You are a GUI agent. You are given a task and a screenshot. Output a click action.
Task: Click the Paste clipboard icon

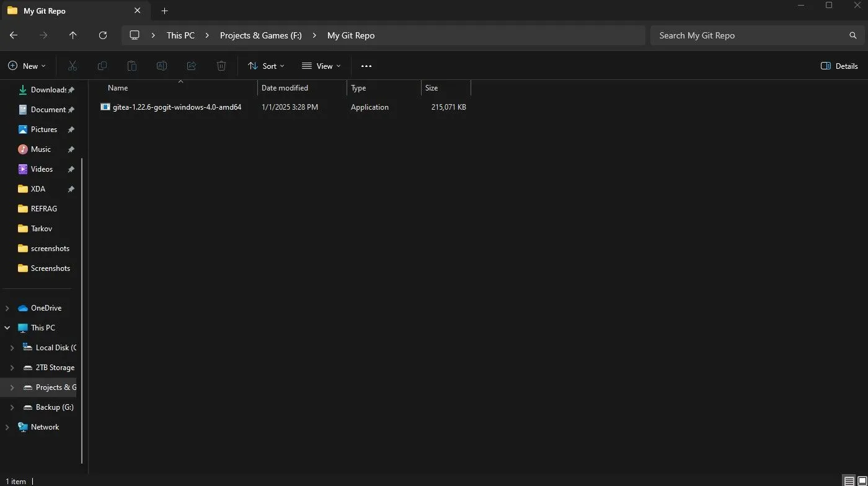(x=131, y=66)
